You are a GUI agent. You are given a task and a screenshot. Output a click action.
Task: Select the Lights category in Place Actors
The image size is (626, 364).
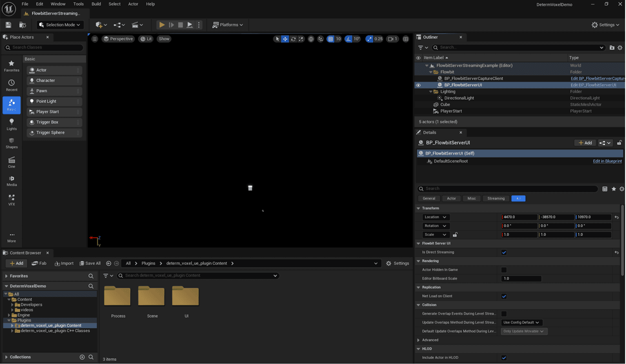point(11,124)
